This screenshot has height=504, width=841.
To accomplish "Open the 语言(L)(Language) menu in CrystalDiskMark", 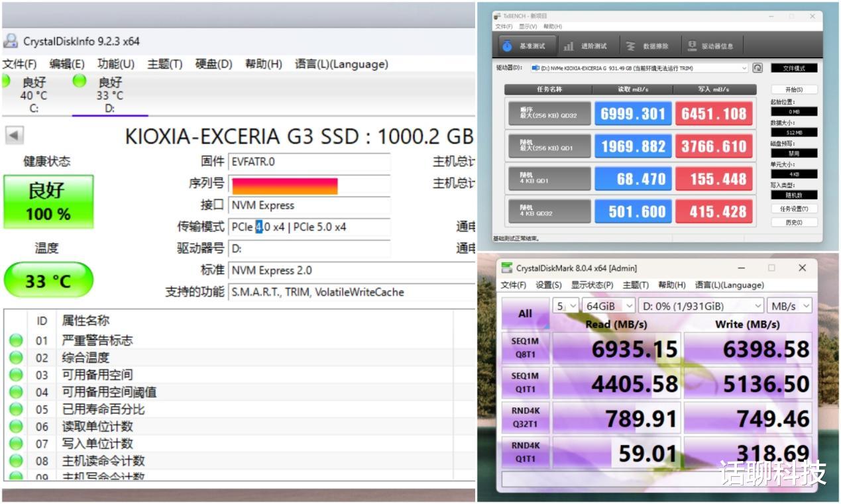I will point(730,285).
